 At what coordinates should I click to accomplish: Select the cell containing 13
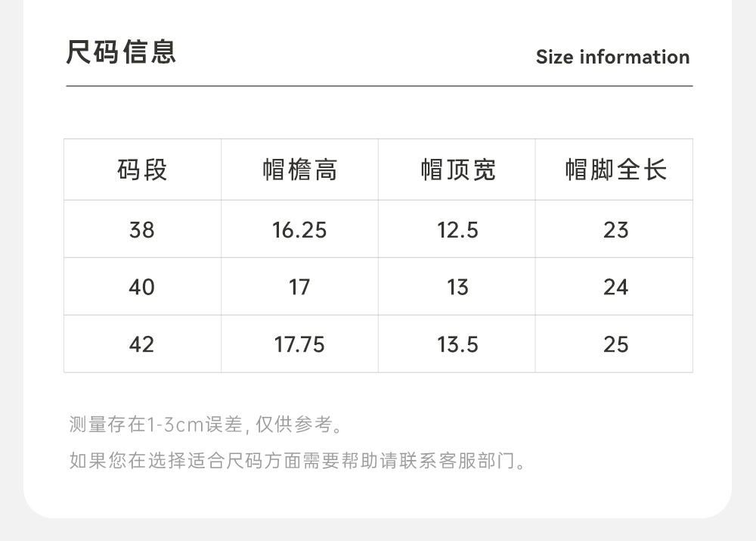[x=457, y=287]
